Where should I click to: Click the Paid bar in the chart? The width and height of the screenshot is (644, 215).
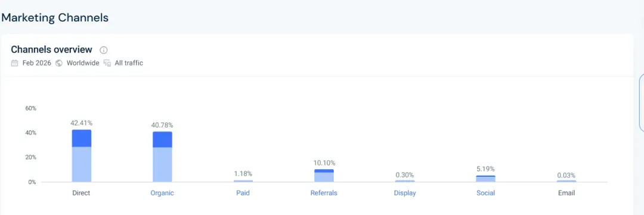pyautogui.click(x=243, y=181)
